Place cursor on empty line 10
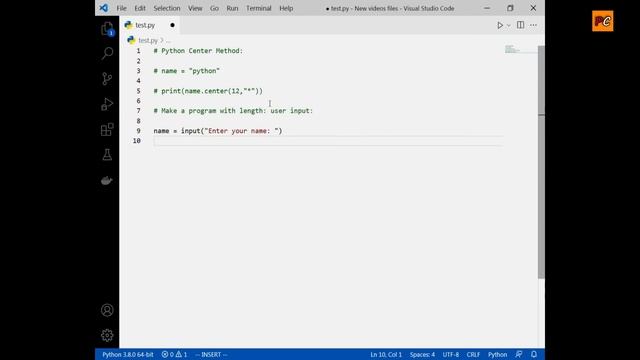 328,141
